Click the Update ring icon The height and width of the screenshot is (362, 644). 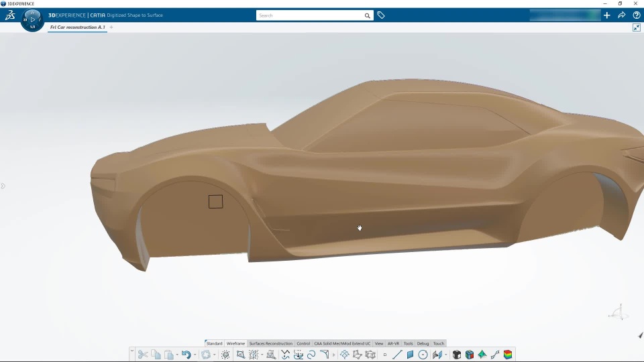coord(206,355)
